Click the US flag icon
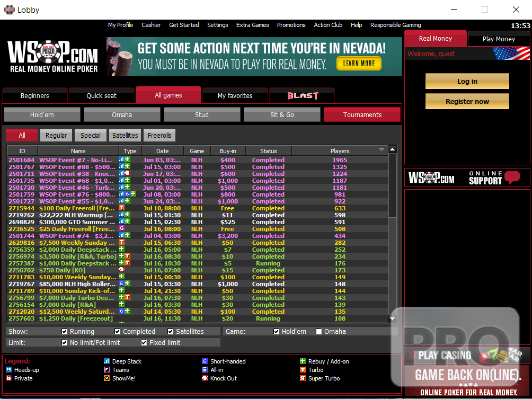The width and height of the screenshot is (532, 399). coord(511,54)
